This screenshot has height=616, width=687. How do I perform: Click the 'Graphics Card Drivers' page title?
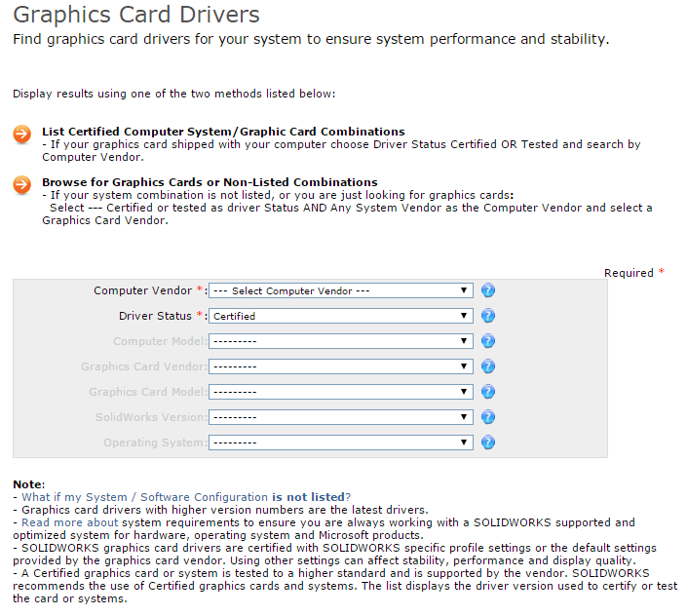tap(136, 15)
